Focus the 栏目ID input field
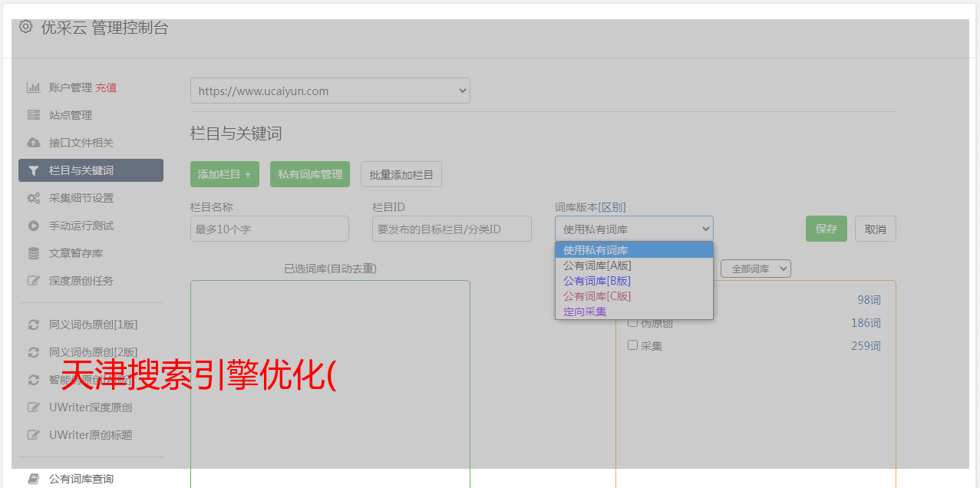Viewport: 980px width, 488px height. (452, 229)
